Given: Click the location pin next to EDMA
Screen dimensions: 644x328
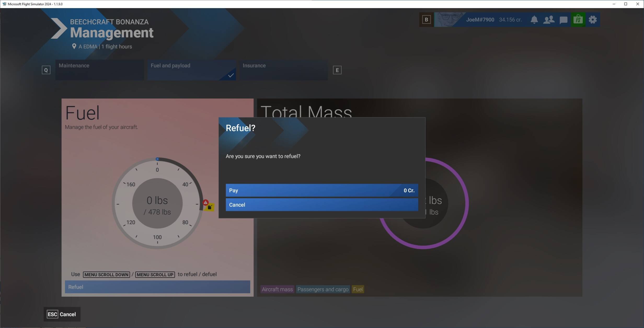Looking at the screenshot, I should coord(74,46).
